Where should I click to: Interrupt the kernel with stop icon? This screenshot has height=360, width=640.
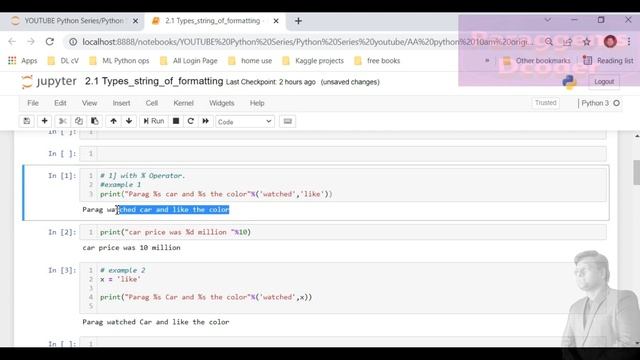(x=176, y=121)
